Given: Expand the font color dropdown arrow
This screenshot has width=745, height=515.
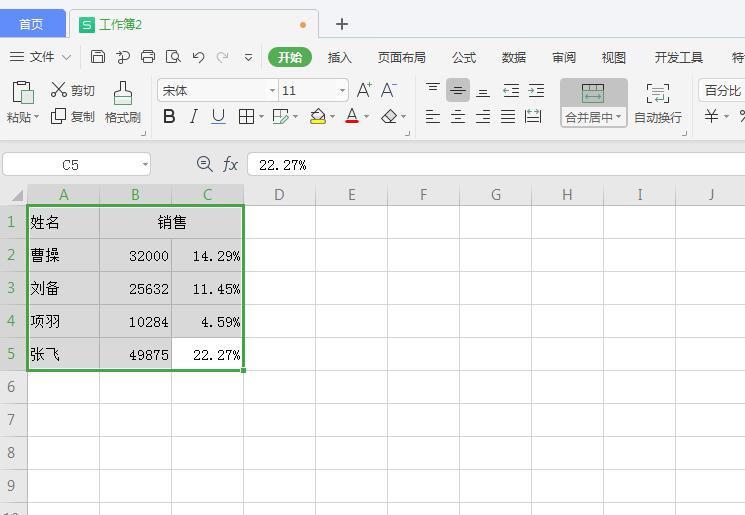Looking at the screenshot, I should tap(366, 116).
